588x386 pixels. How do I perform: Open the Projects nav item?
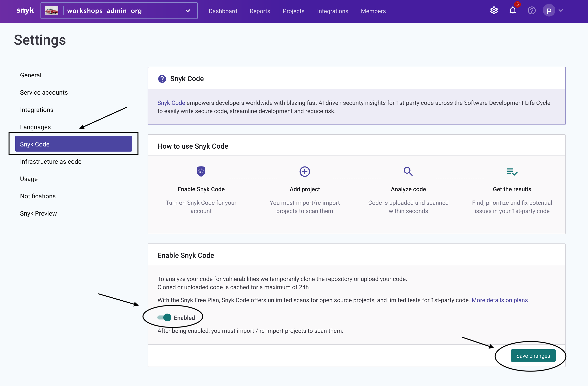point(293,11)
